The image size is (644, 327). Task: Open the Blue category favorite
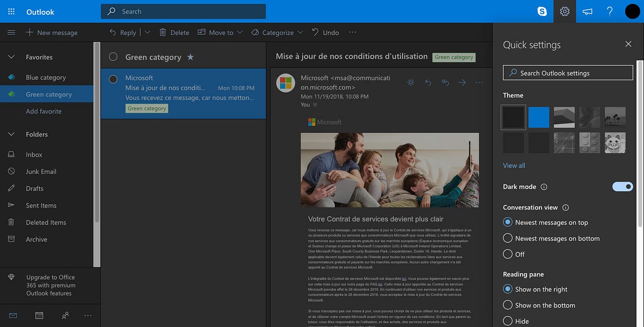pyautogui.click(x=46, y=77)
